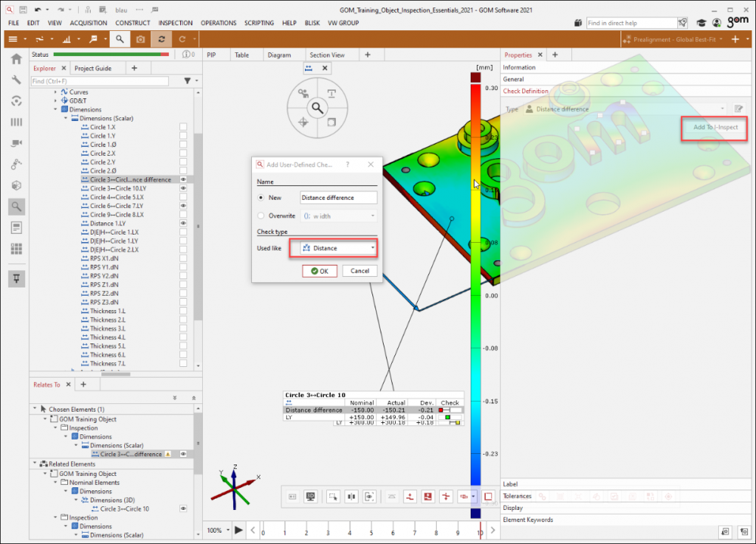756x544 pixels.
Task: Click the recalculate refresh arrows icon
Action: [160, 39]
